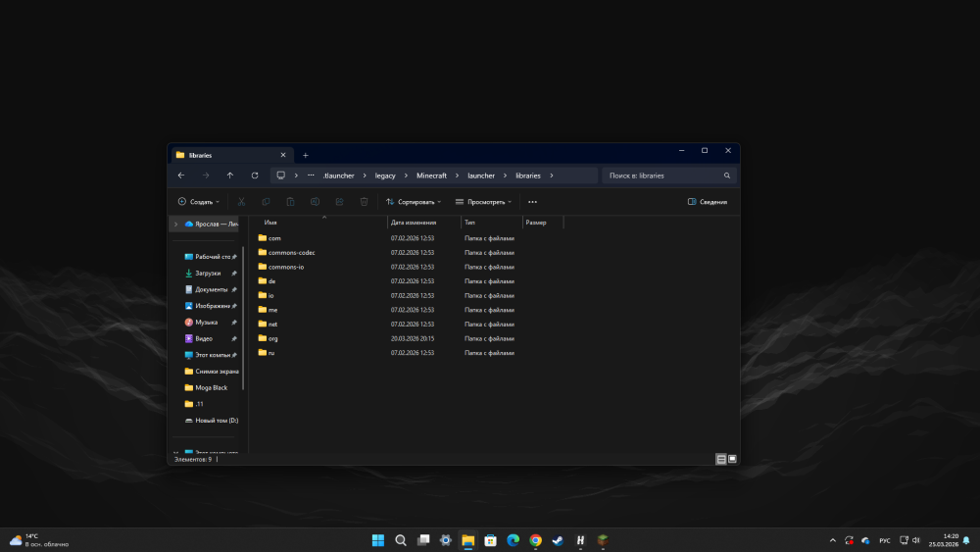Viewport: 980px width, 552px height.
Task: Open Рабочий стол in sidebar
Action: (x=211, y=257)
